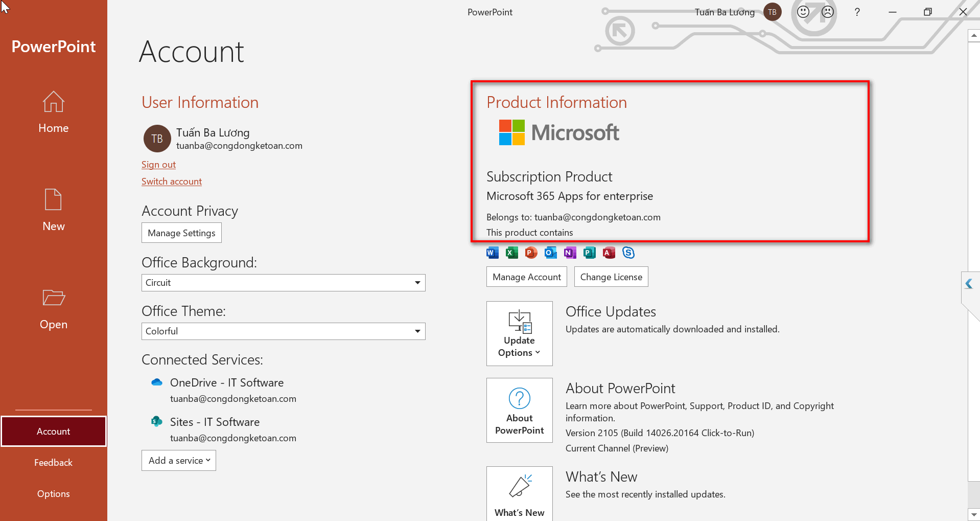Click the Office Updates heading

tap(611, 311)
